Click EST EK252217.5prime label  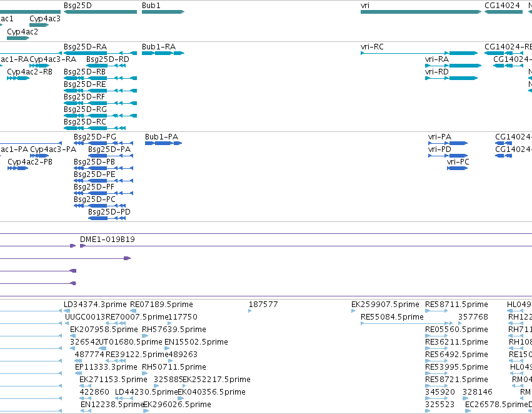click(216, 380)
